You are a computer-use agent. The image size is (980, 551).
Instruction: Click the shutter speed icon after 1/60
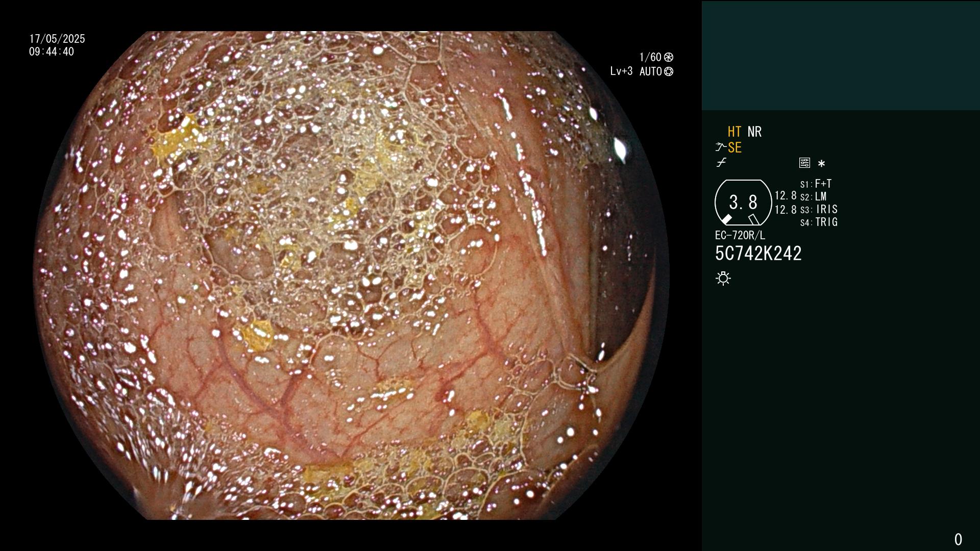point(669,57)
